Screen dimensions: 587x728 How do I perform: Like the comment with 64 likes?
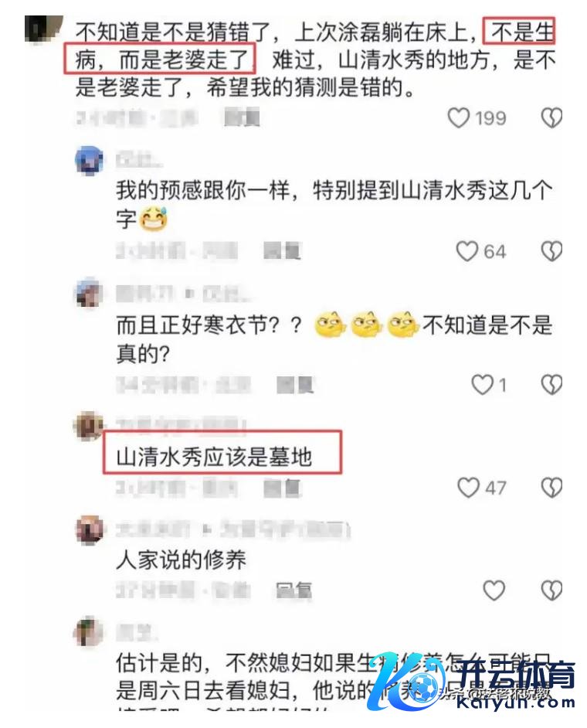(x=467, y=251)
